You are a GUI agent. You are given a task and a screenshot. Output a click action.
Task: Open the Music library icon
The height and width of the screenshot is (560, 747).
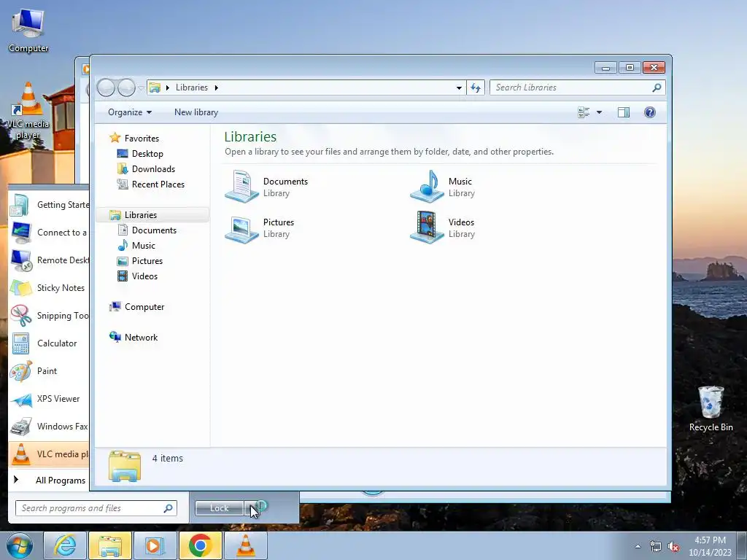[x=427, y=186]
